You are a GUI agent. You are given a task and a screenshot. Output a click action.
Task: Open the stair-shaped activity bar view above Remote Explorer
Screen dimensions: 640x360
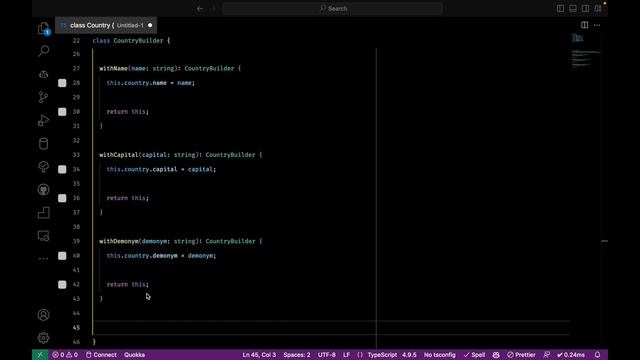pyautogui.click(x=43, y=213)
